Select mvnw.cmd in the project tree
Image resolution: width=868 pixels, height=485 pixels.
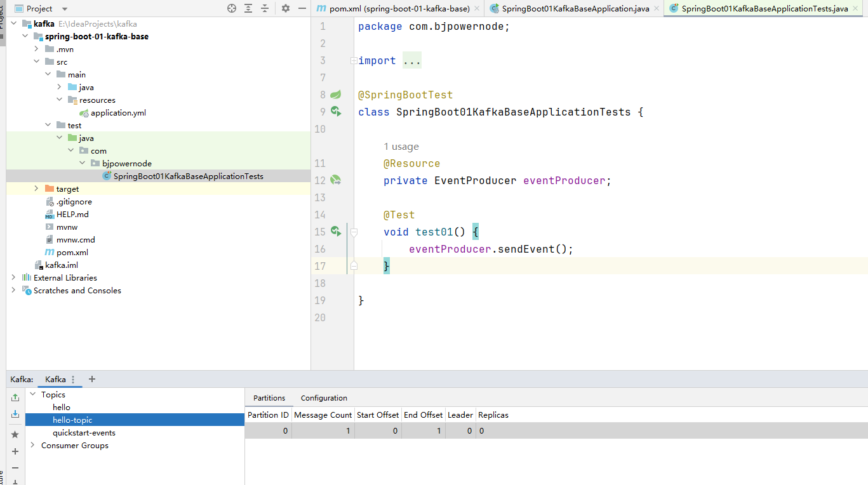point(76,239)
